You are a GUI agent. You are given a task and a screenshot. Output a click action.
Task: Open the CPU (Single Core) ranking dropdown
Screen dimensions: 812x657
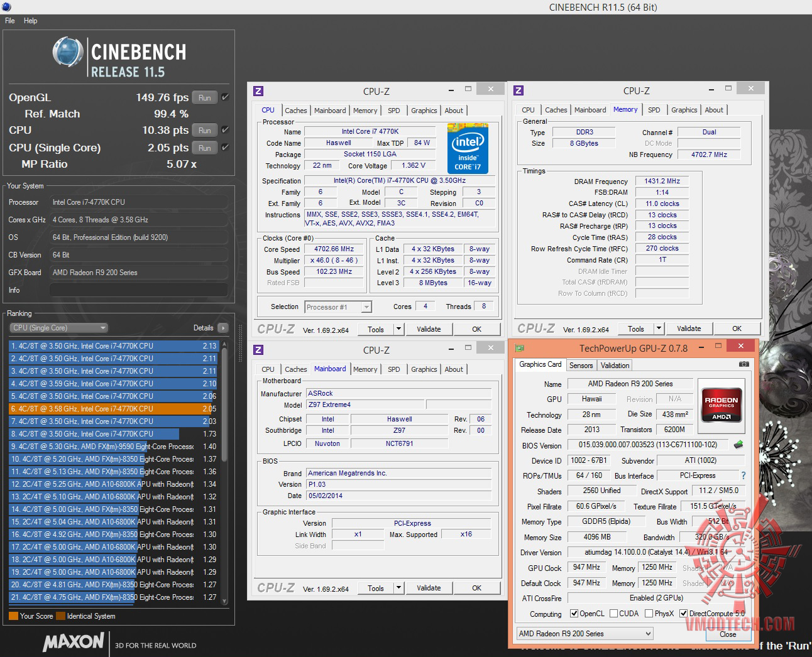(59, 328)
